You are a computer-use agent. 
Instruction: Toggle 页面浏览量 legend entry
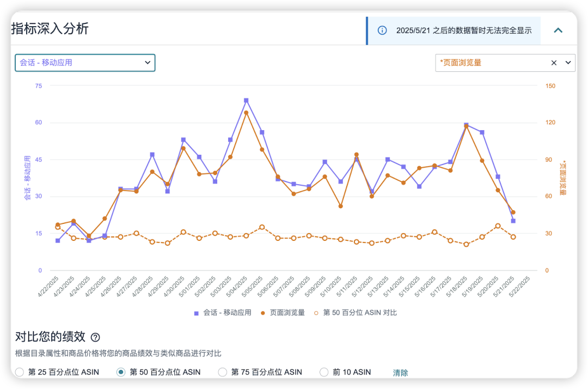point(283,313)
